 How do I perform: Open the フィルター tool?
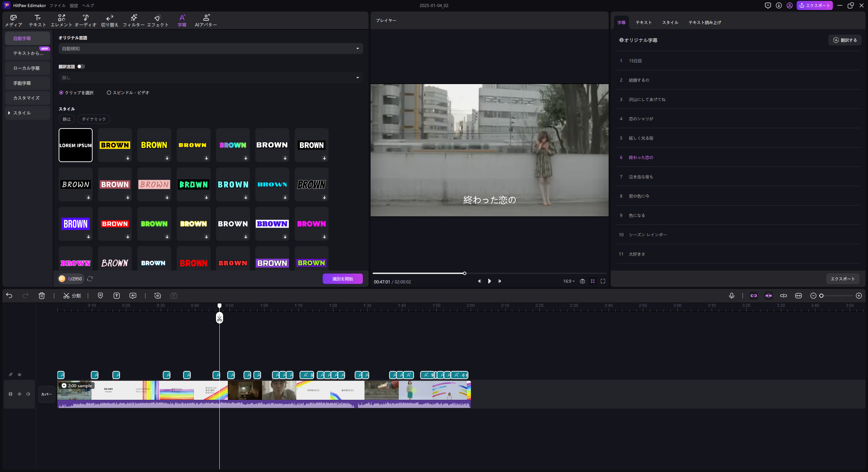[x=134, y=21]
